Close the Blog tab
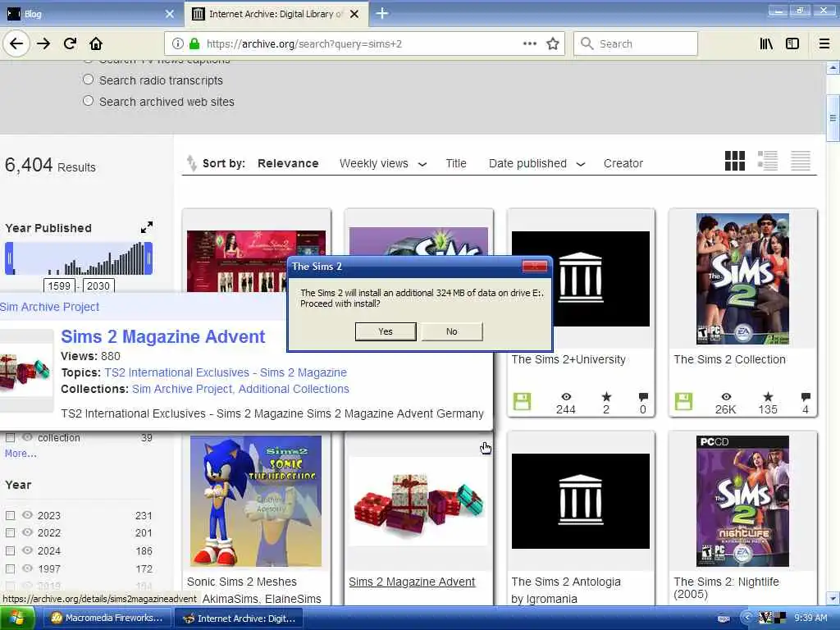 point(169,14)
